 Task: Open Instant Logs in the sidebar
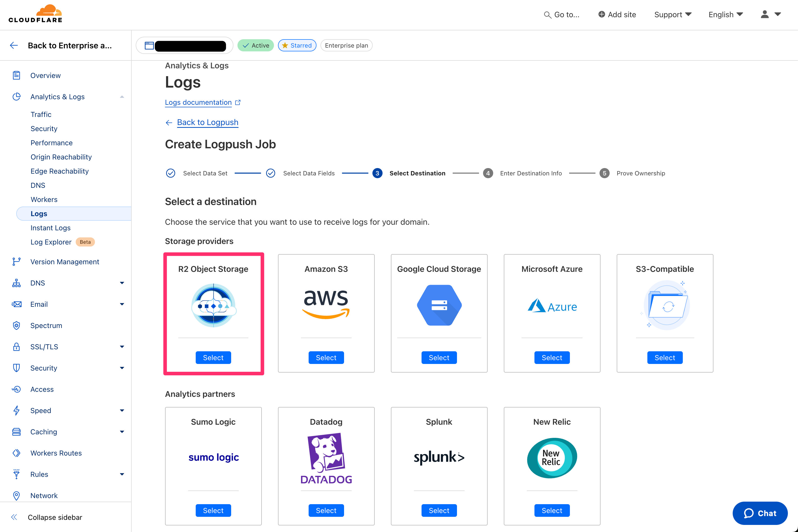click(x=51, y=228)
